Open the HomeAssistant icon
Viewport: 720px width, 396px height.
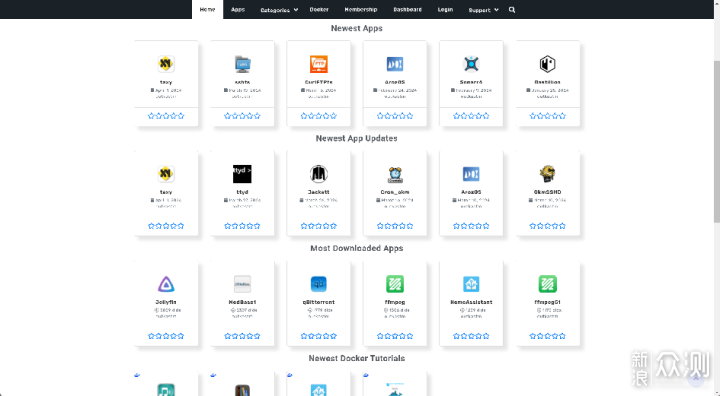(471, 284)
